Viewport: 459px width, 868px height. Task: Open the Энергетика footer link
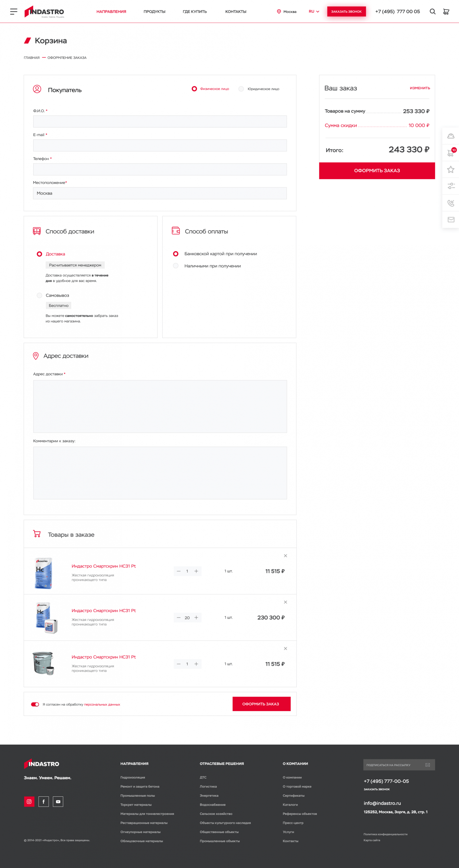pos(209,796)
